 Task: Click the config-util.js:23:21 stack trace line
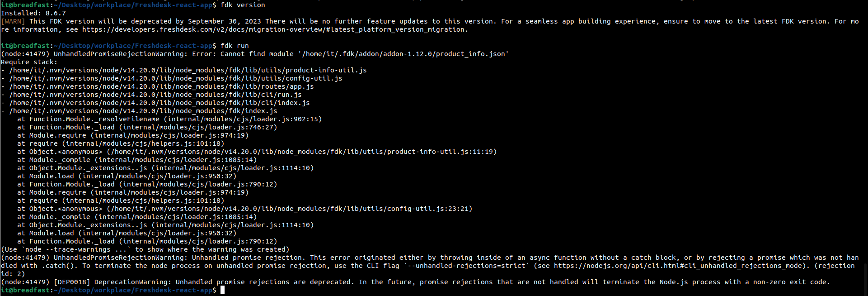click(x=245, y=209)
